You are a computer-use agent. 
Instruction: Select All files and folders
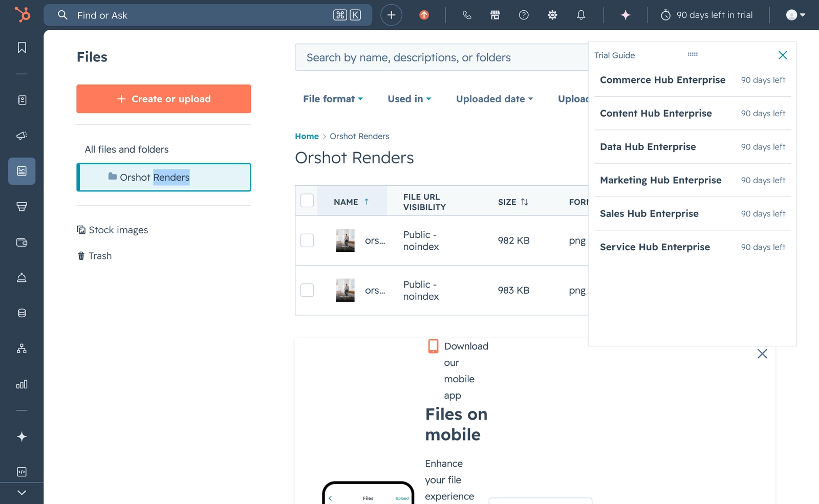(x=126, y=149)
